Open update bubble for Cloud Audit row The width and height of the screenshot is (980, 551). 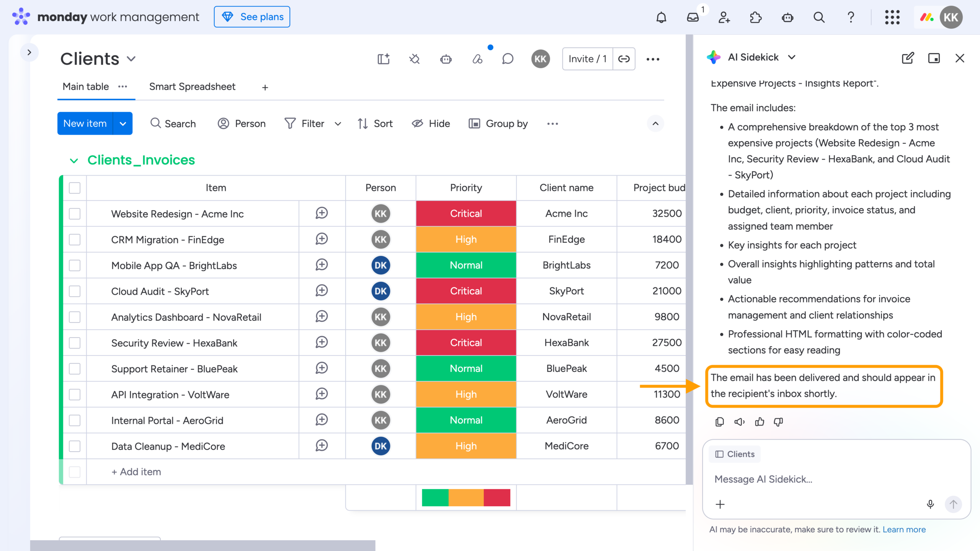click(322, 291)
